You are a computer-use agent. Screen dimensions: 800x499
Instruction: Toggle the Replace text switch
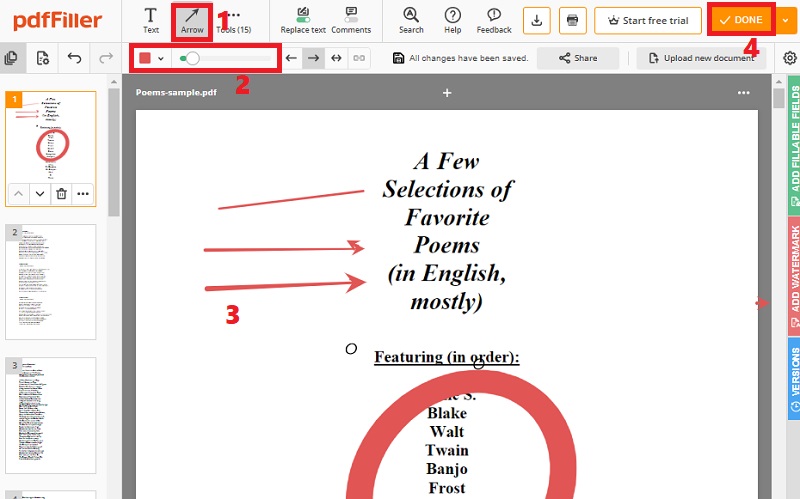pos(303,20)
